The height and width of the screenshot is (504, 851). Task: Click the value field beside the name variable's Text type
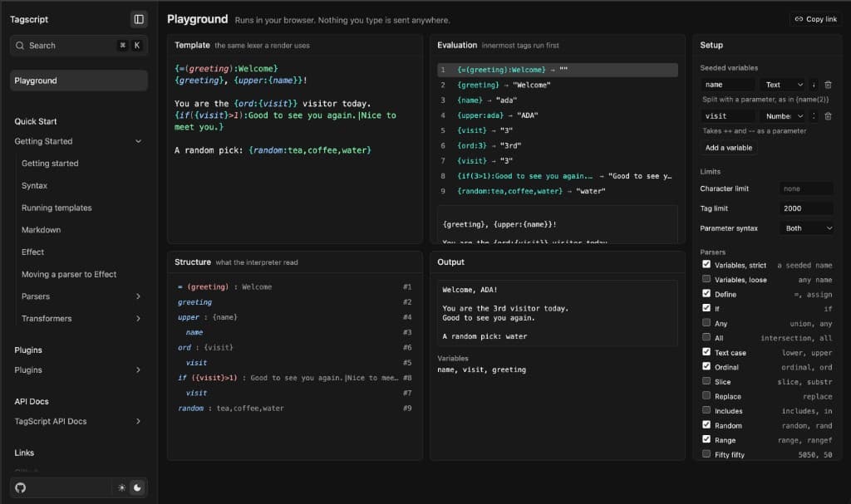pos(814,85)
